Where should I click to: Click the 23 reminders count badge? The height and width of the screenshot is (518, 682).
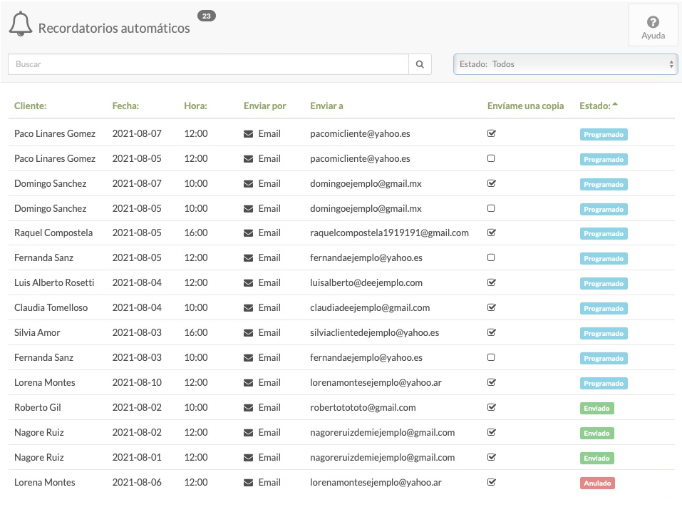tap(206, 16)
